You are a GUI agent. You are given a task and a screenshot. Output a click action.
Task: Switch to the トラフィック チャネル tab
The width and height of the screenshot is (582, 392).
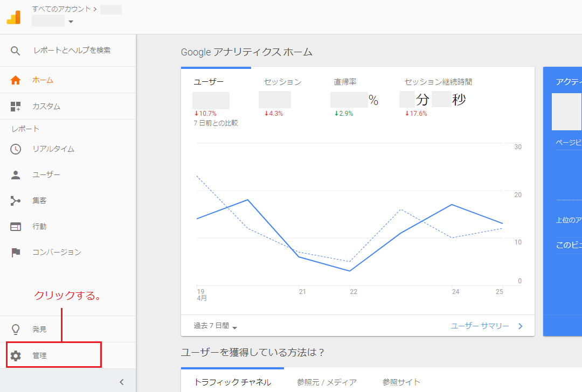tap(232, 382)
